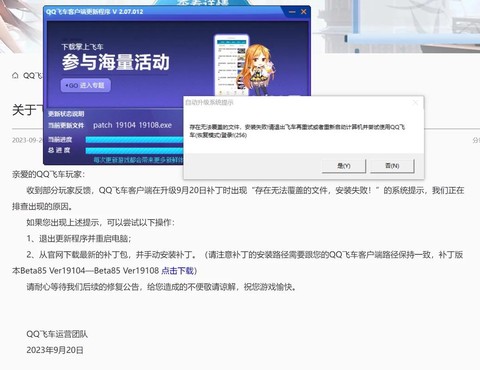Click step 1 退出更新程序并重启电脑
The height and width of the screenshot is (370, 480).
point(79,239)
